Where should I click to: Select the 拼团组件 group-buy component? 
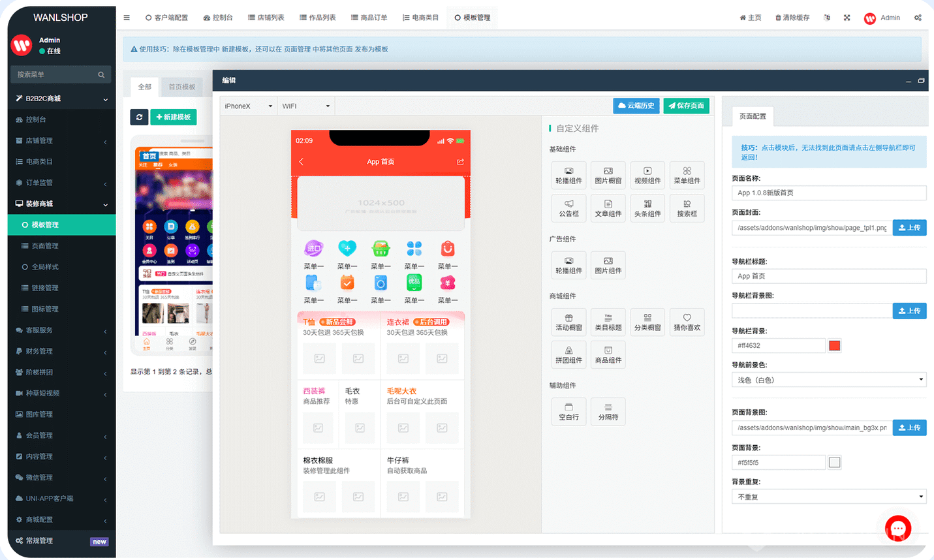tap(568, 354)
